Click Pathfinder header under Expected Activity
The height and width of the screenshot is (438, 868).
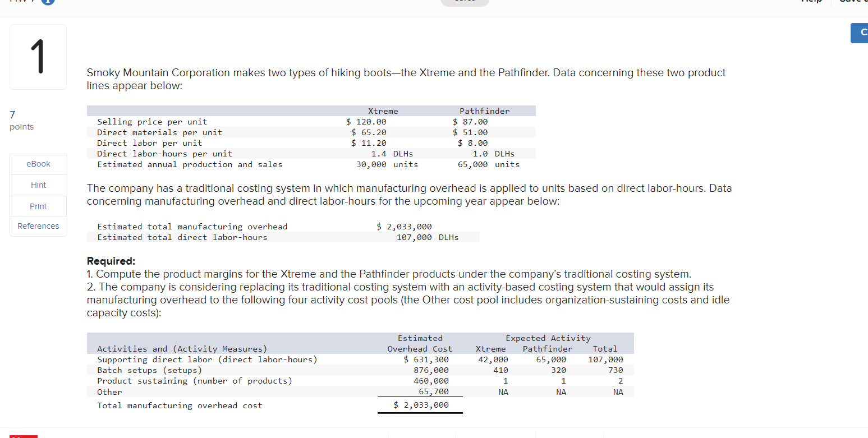548,349
